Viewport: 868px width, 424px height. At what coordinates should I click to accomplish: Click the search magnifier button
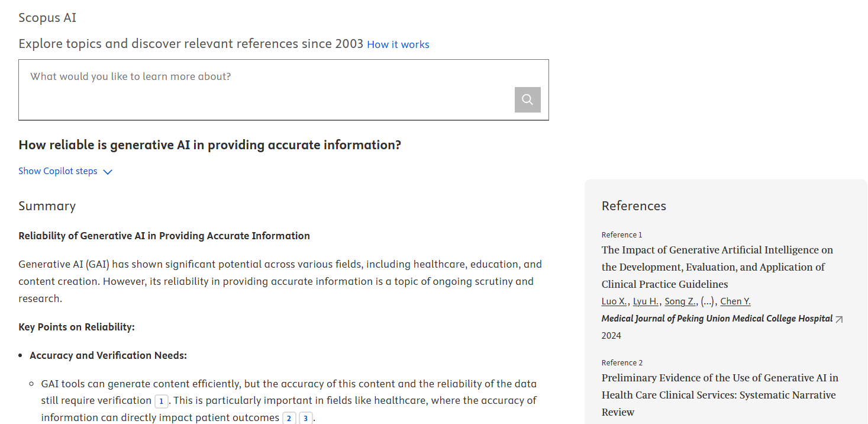[x=527, y=99]
